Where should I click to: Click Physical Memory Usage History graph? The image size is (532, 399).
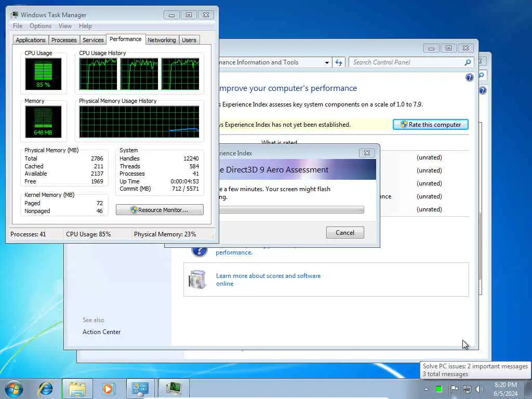pyautogui.click(x=139, y=122)
